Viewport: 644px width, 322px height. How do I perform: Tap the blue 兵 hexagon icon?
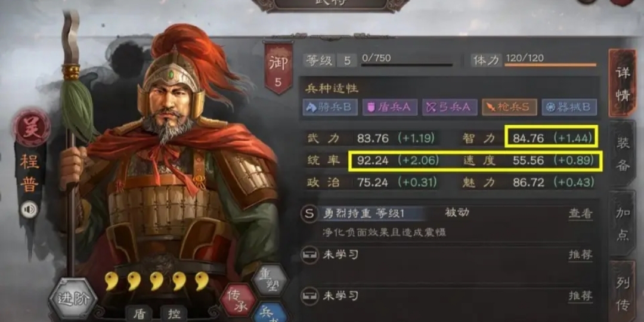[271, 314]
